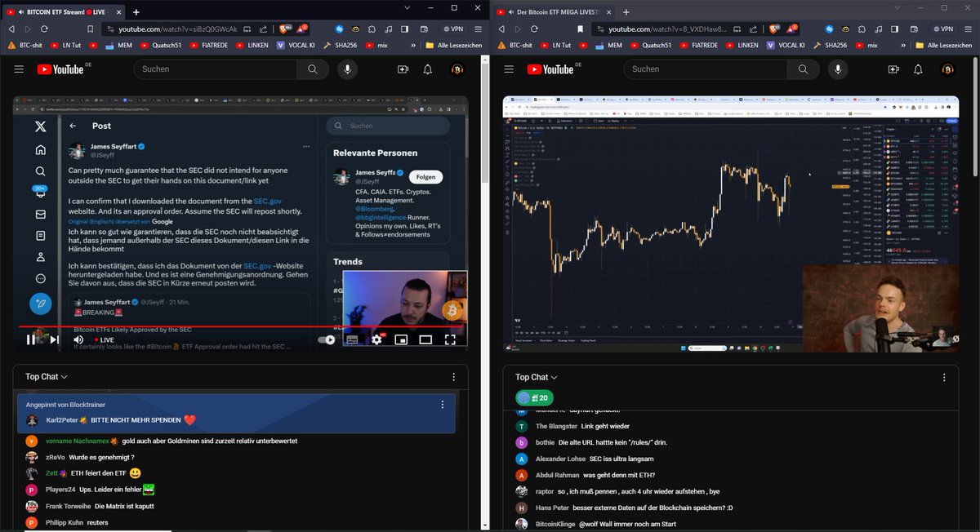Open Create video menu in right window

[x=893, y=69]
